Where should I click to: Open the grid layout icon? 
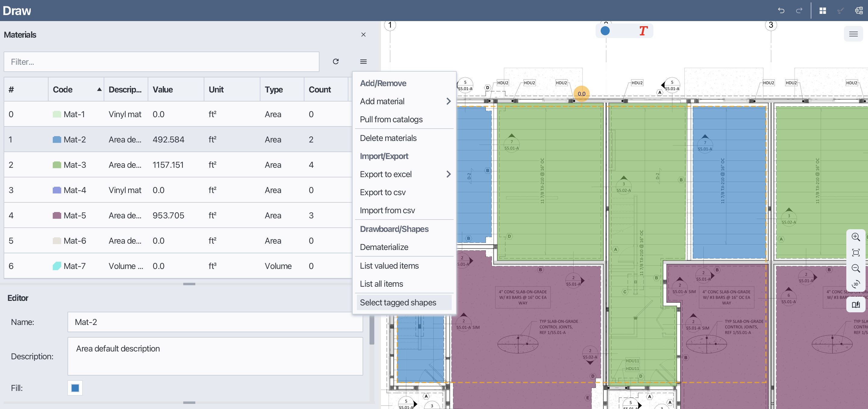click(822, 11)
